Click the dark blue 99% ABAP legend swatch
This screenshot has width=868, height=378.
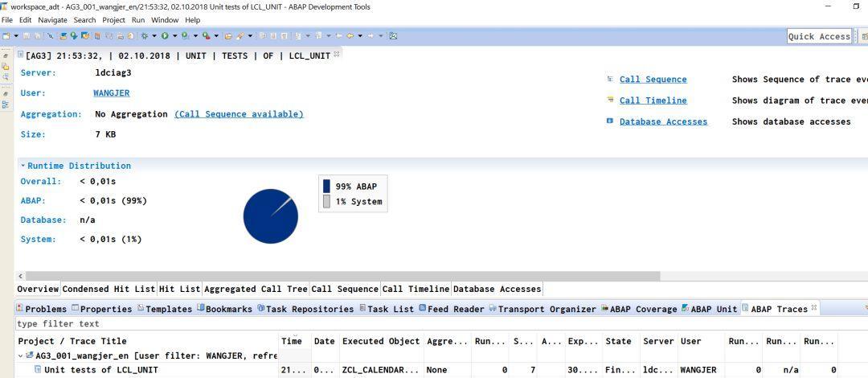tap(326, 187)
